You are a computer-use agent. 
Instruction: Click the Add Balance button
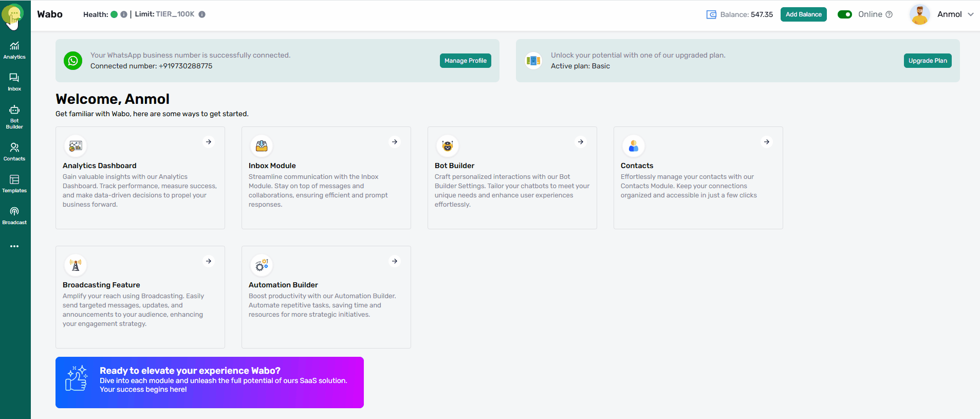pos(803,14)
